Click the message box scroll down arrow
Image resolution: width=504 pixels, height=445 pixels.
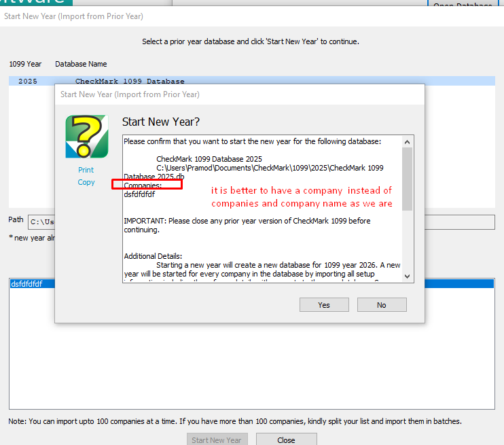[x=408, y=277]
